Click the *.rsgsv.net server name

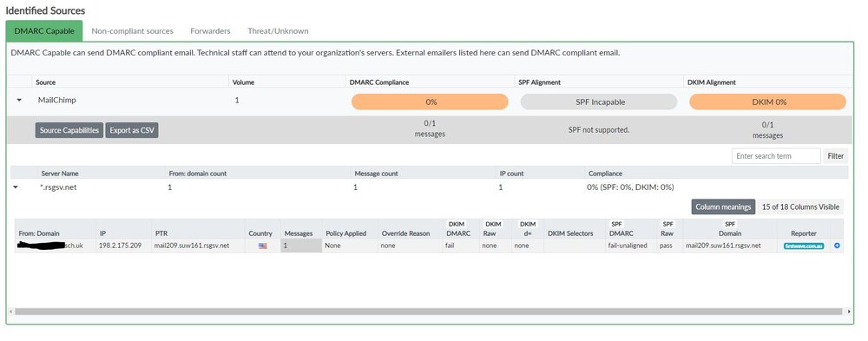[x=59, y=187]
